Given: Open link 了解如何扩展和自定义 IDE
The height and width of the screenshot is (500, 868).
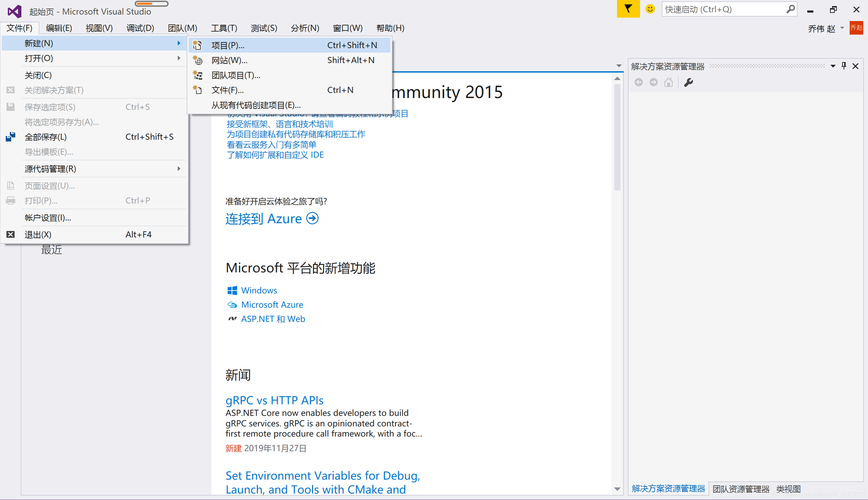Looking at the screenshot, I should click(275, 155).
